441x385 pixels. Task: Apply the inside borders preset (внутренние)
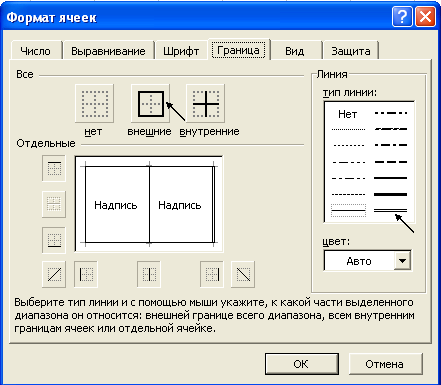(x=206, y=103)
